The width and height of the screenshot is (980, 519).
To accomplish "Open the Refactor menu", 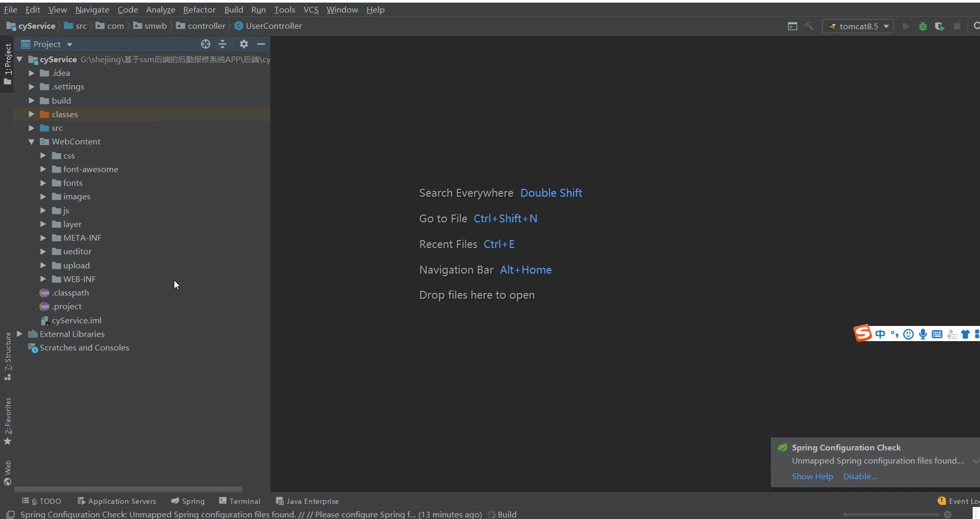I will 199,9.
